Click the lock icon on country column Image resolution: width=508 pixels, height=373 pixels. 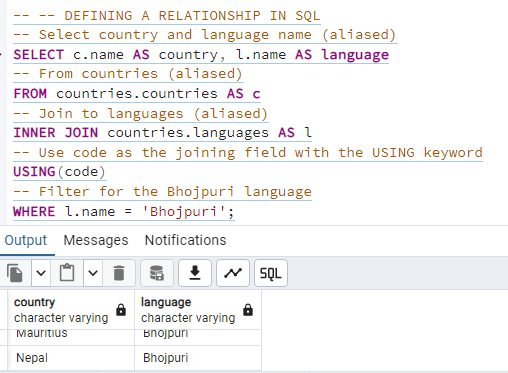(x=121, y=310)
